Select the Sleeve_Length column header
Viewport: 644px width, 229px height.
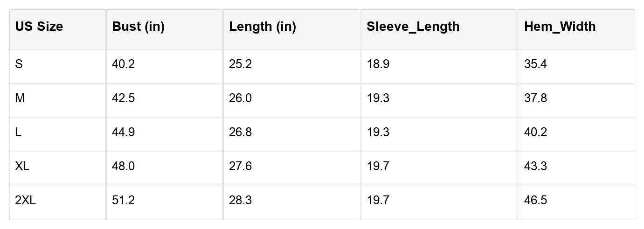(x=413, y=27)
